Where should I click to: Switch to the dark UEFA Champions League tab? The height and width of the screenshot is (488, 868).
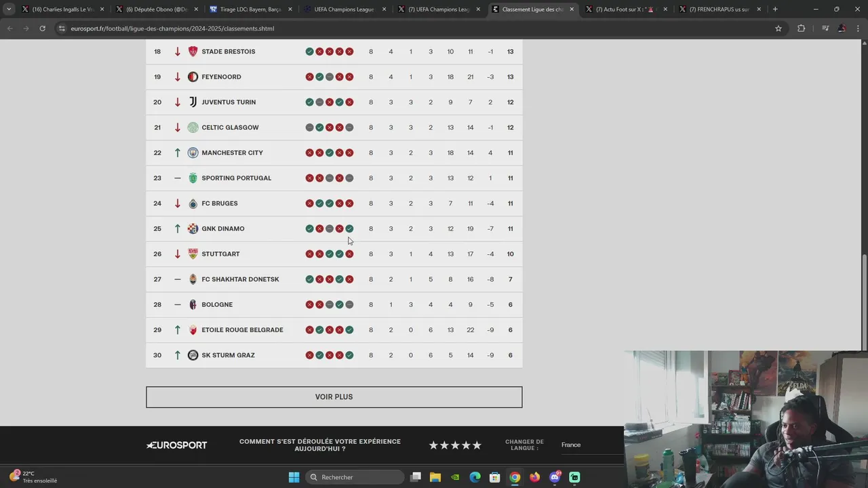point(343,9)
